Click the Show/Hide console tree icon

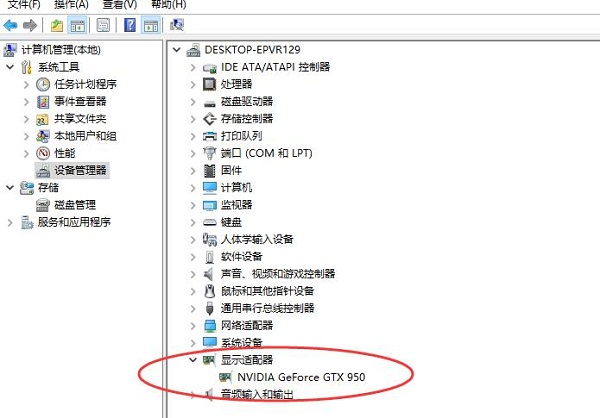(x=78, y=24)
